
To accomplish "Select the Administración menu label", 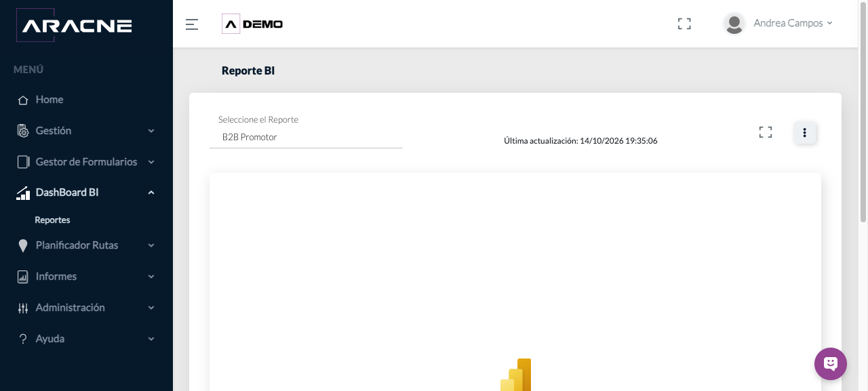I will (71, 308).
